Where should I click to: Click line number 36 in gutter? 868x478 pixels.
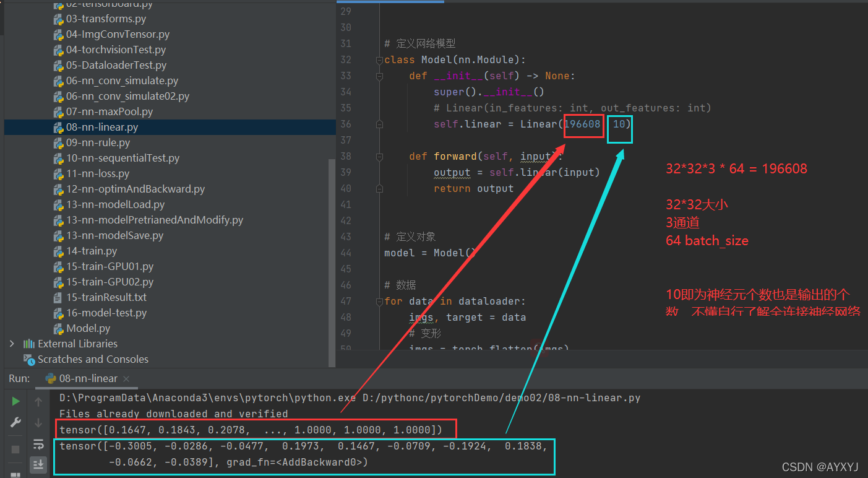click(345, 124)
